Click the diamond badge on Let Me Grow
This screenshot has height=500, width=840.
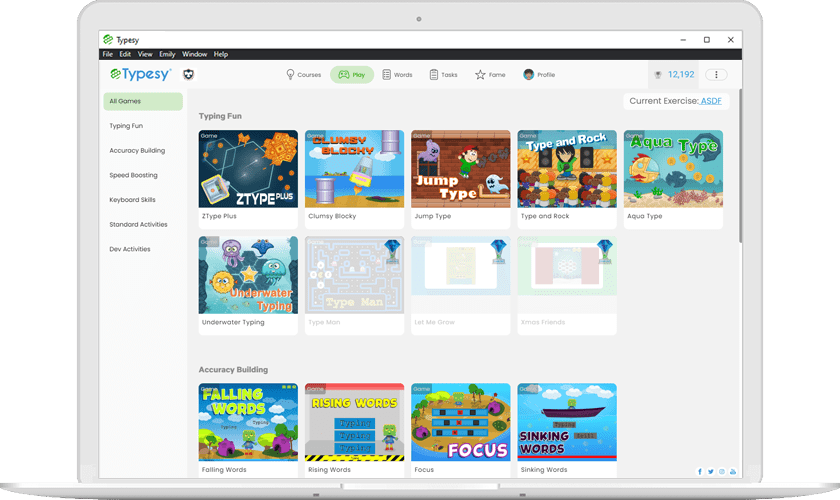(498, 250)
